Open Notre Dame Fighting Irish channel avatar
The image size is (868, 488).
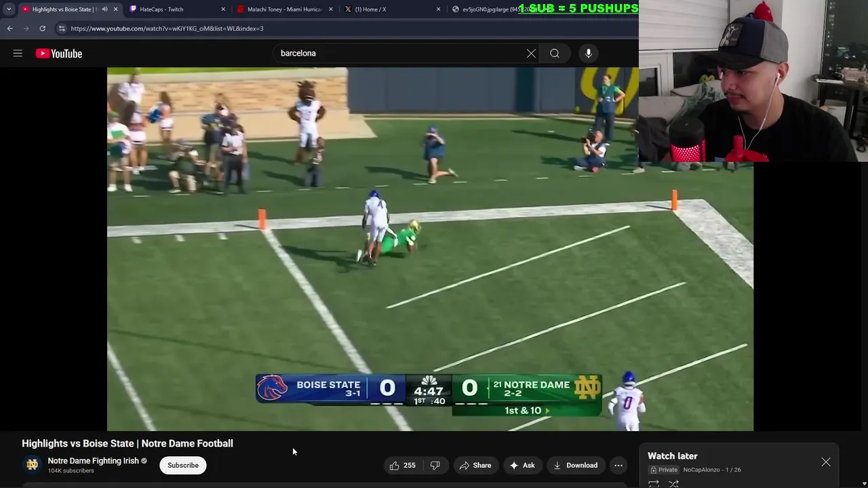(32, 465)
